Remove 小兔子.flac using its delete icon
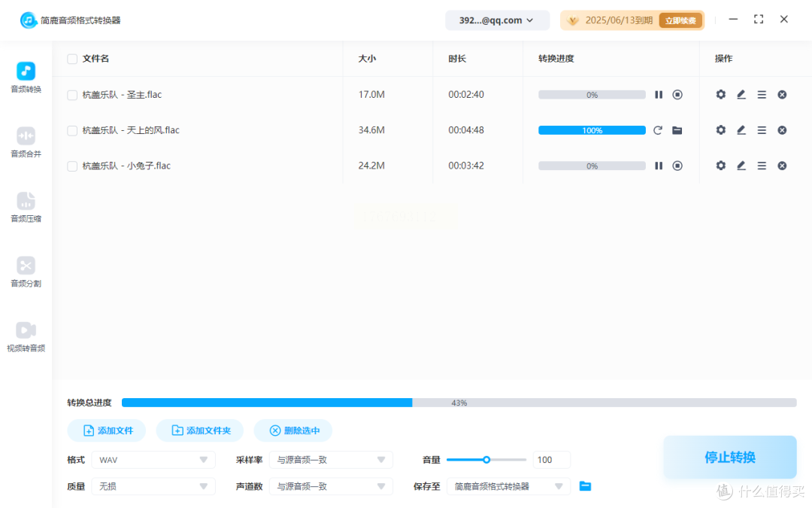This screenshot has width=812, height=508. pyautogui.click(x=782, y=166)
